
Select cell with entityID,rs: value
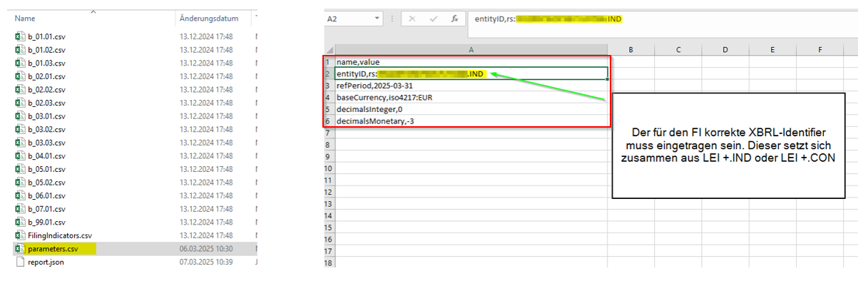(471, 73)
